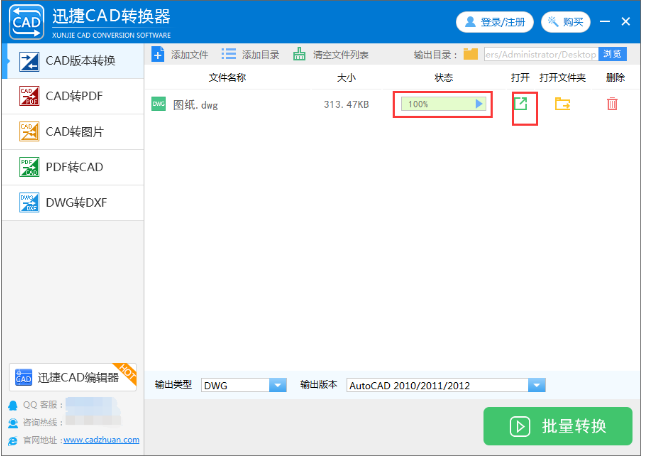Click the 文件名称 column header
Screen dimensions: 647x458
pos(227,78)
